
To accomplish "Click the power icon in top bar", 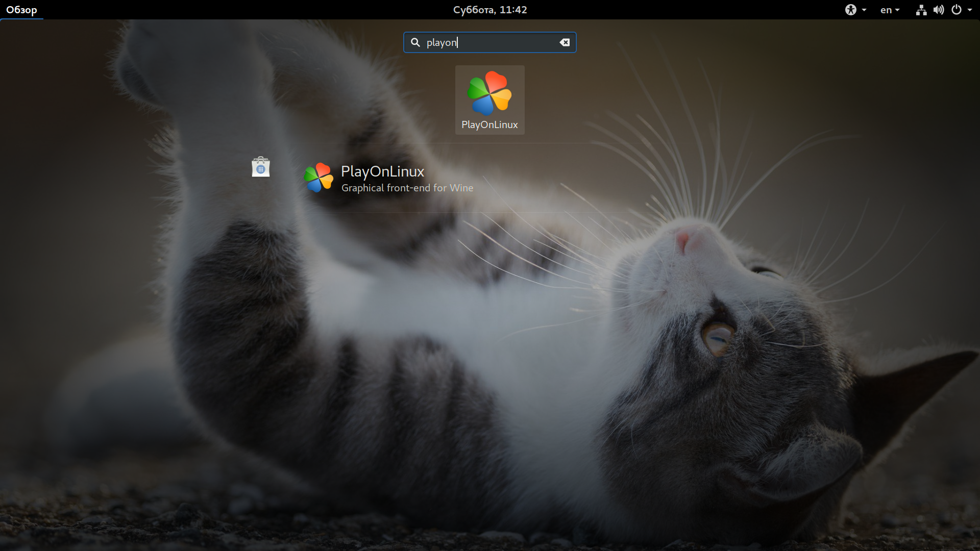I will [x=957, y=10].
